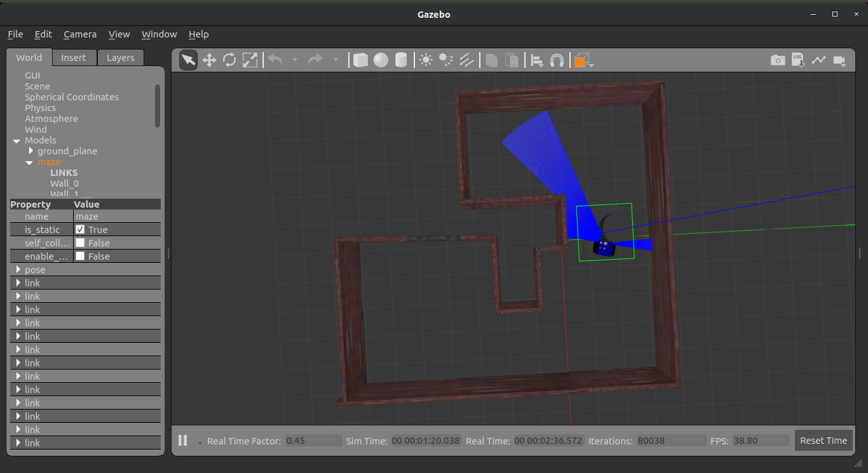Add a point light

point(426,60)
